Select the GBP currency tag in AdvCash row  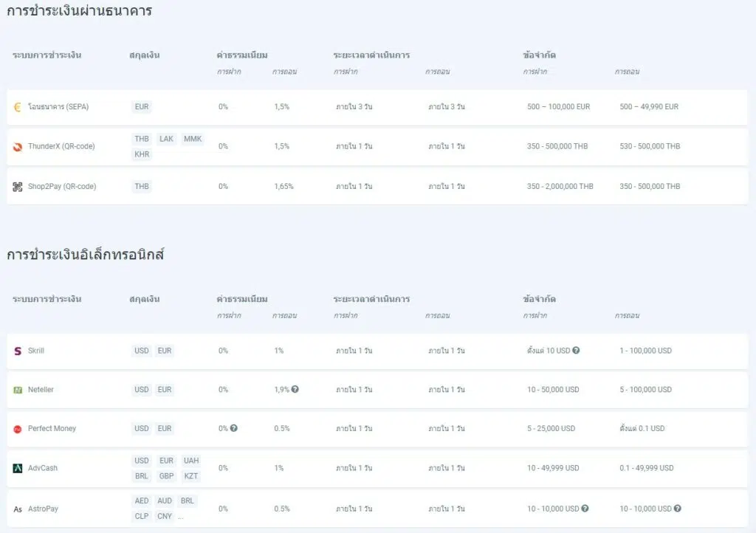coord(167,476)
